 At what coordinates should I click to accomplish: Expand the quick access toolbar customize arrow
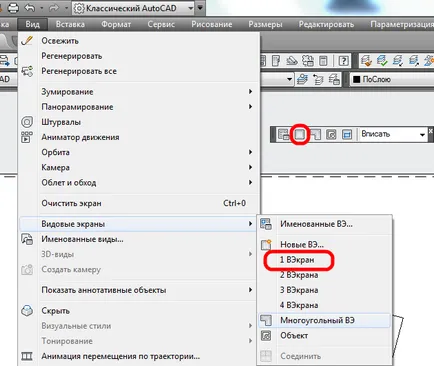pyautogui.click(x=200, y=8)
